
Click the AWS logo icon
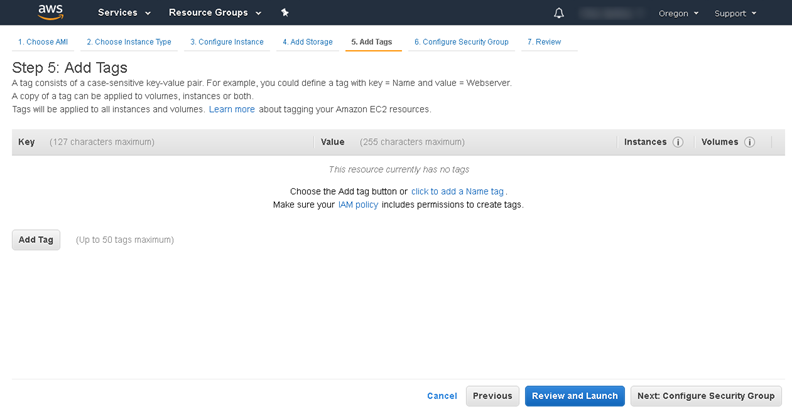(51, 12)
